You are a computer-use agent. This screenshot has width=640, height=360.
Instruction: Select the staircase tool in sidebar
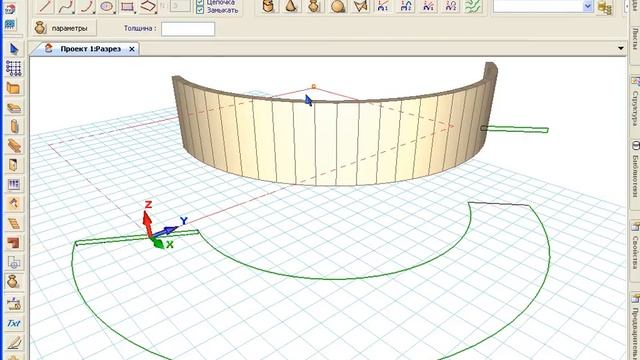[x=13, y=223]
